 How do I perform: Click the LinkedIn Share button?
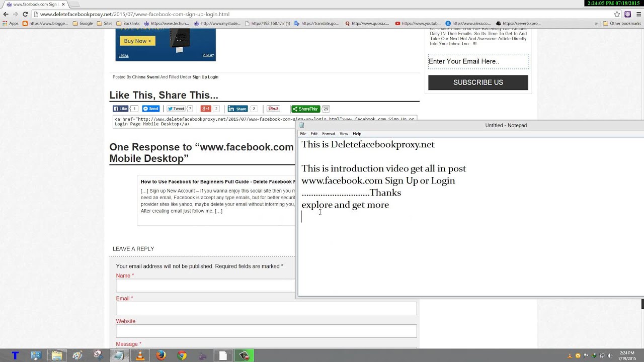pyautogui.click(x=237, y=109)
